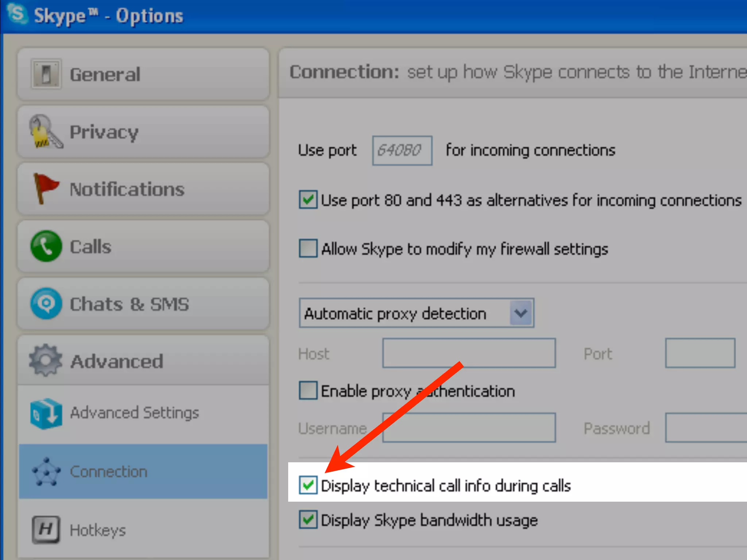Enable proxy authentication checkbox
The image size is (747, 560).
pyautogui.click(x=308, y=390)
